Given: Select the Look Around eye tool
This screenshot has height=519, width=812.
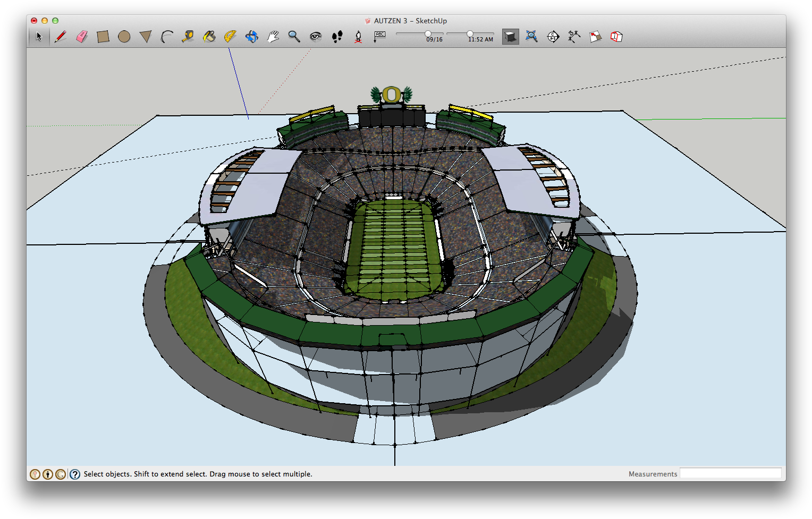Looking at the screenshot, I should pyautogui.click(x=316, y=36).
